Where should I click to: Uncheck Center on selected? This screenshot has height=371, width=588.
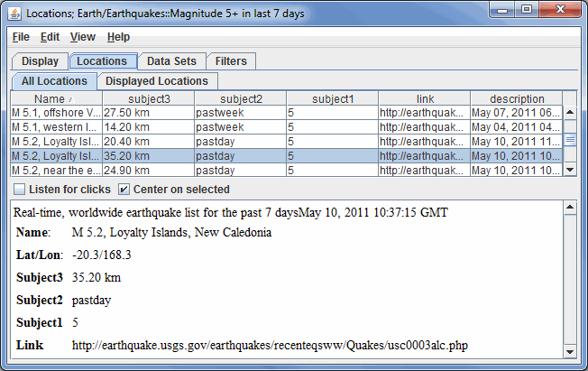tap(124, 190)
